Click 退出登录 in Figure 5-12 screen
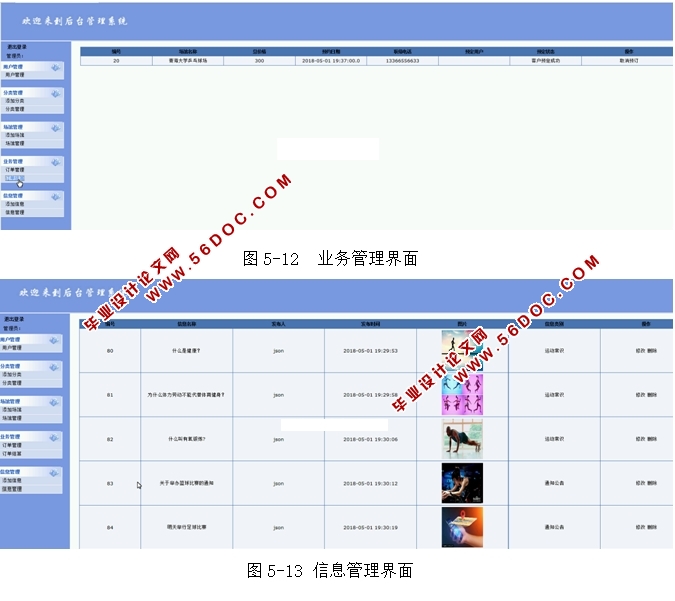Screen dimensions: 675x601 click(17, 47)
